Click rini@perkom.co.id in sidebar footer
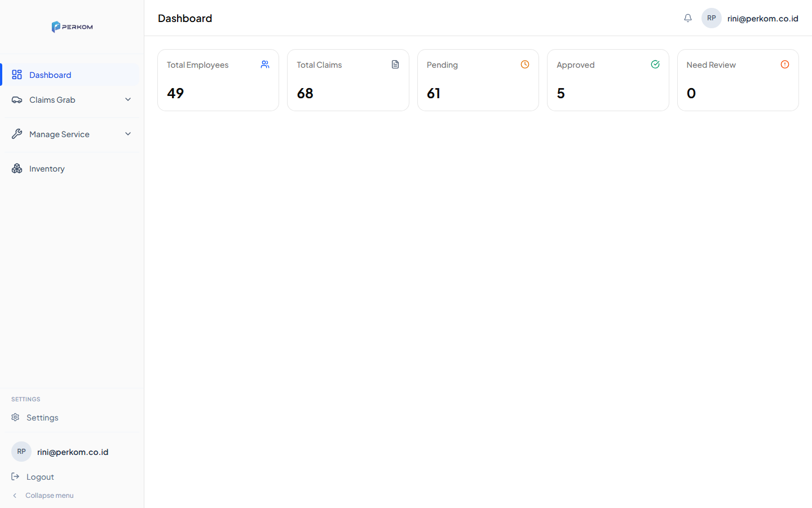Viewport: 812px width, 508px height. [x=73, y=452]
